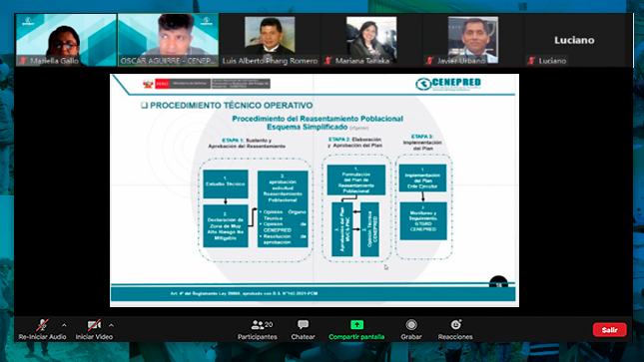Click muted mic icon on Javier Urbano
Image resolution: width=644 pixels, height=362 pixels.
[x=429, y=61]
